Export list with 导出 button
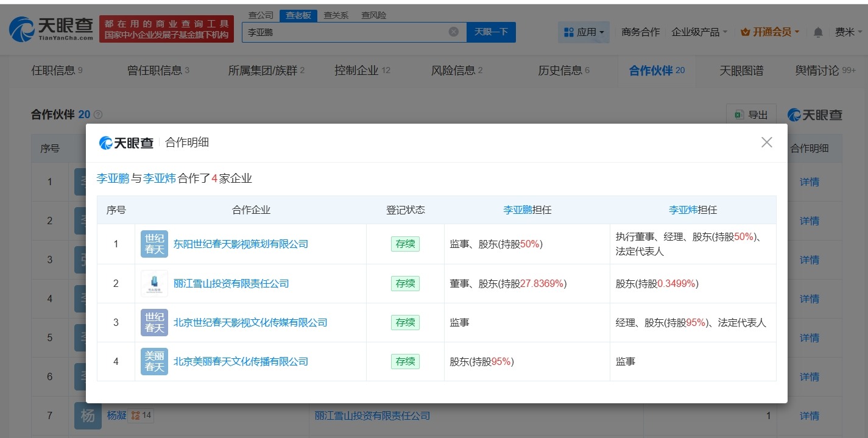Viewport: 868px width, 438px height. click(x=751, y=115)
